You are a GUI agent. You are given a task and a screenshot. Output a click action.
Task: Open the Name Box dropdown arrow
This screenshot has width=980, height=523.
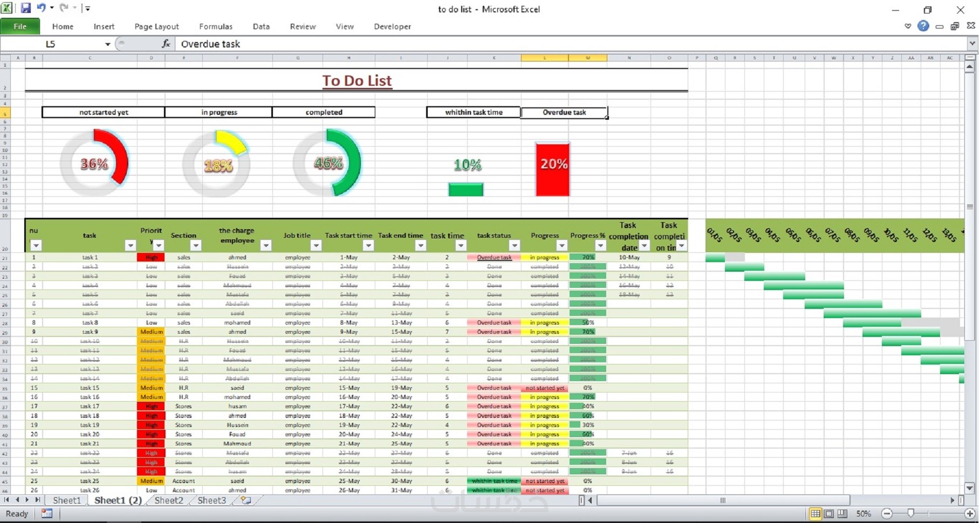[x=107, y=44]
